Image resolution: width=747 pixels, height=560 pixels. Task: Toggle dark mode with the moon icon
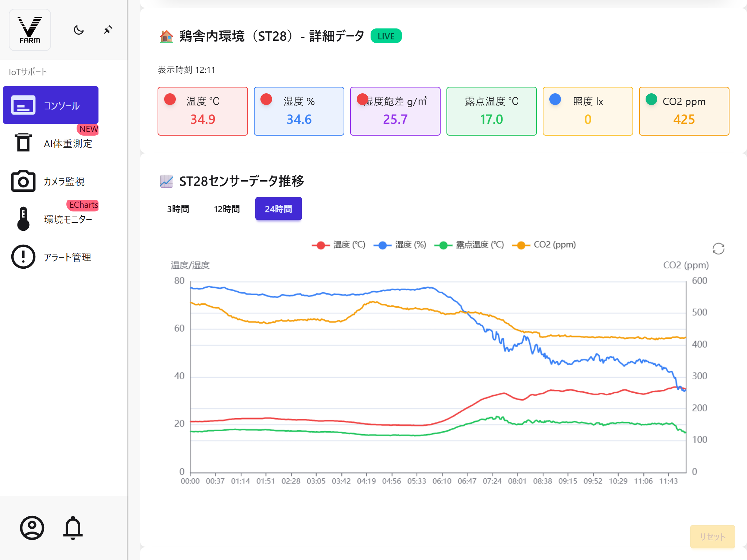click(78, 30)
